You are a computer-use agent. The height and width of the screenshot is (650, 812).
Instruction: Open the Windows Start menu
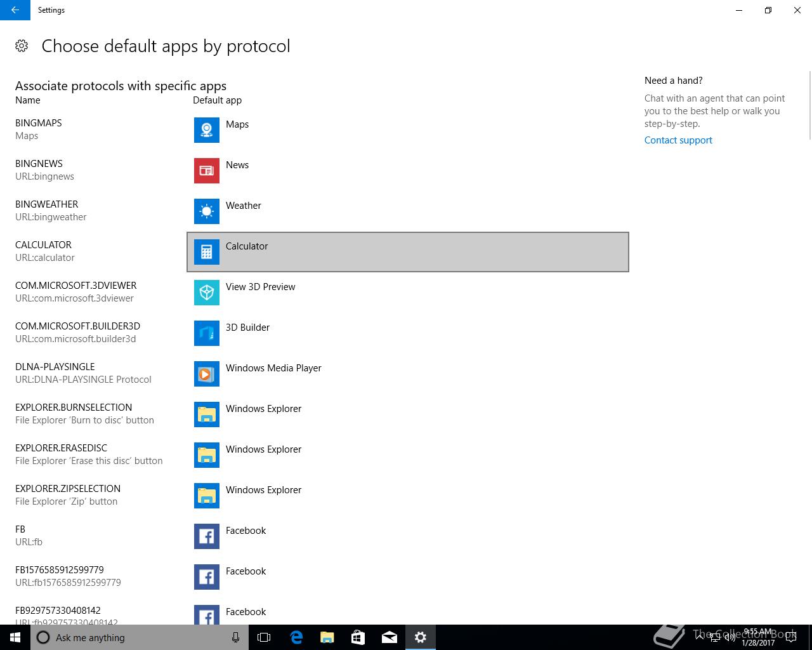(x=15, y=637)
